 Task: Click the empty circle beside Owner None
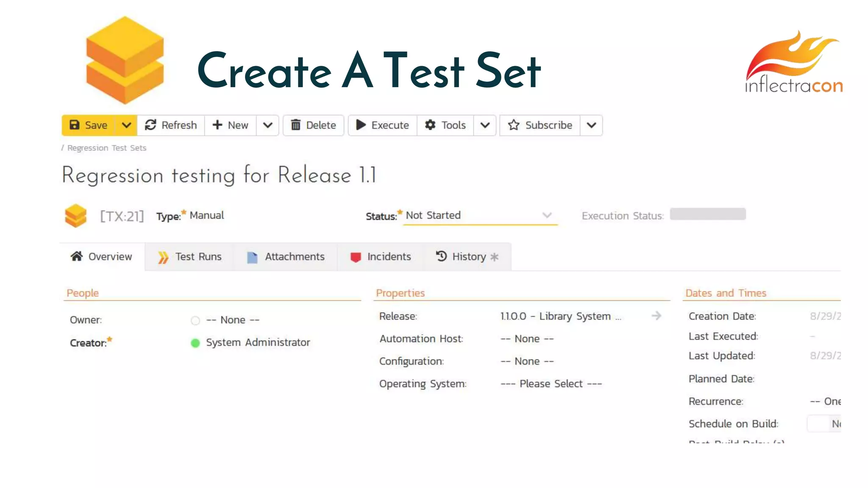195,321
